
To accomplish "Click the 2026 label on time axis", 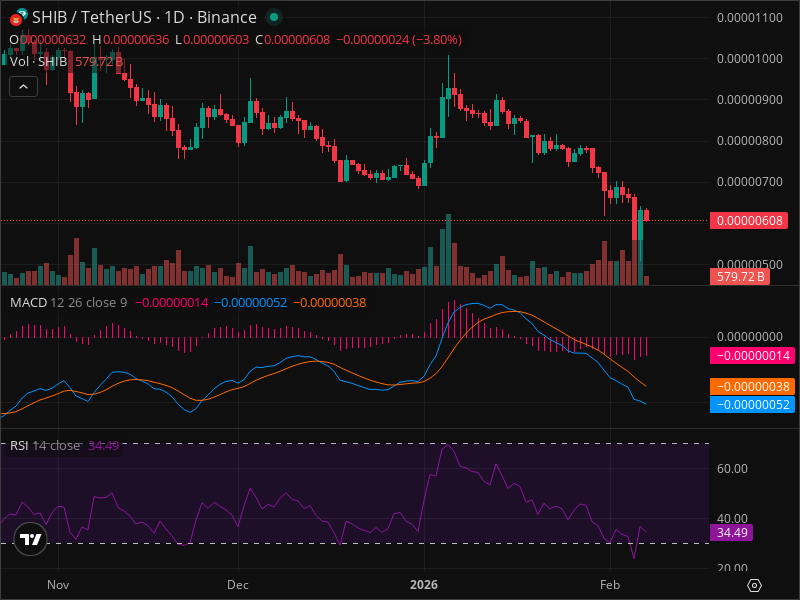I will click(424, 585).
